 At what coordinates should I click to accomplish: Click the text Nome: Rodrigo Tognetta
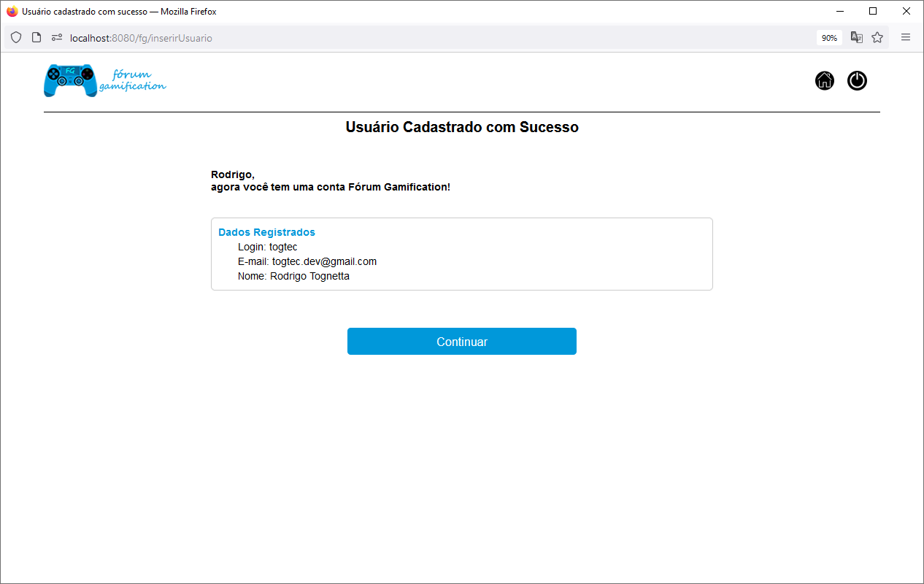(x=293, y=276)
